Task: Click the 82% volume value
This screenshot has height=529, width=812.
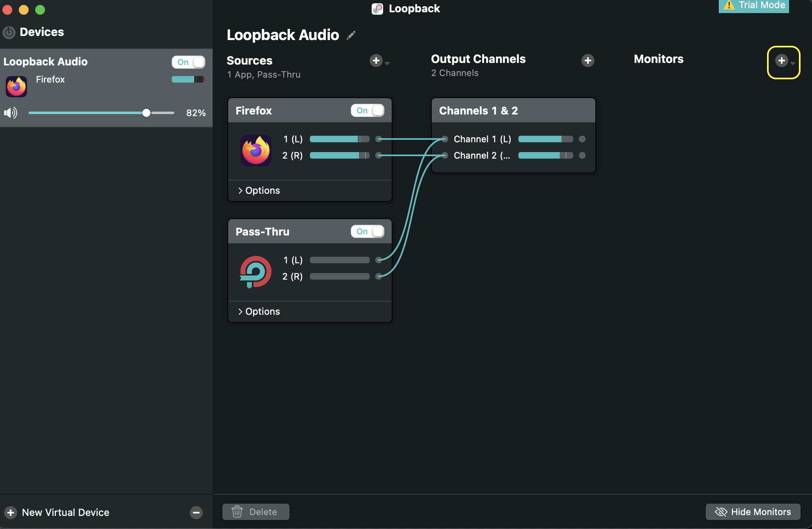Action: tap(196, 113)
